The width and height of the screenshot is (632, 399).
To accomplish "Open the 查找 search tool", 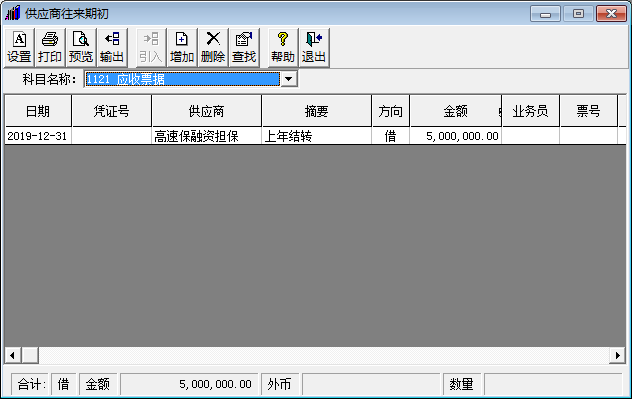I will [x=244, y=48].
